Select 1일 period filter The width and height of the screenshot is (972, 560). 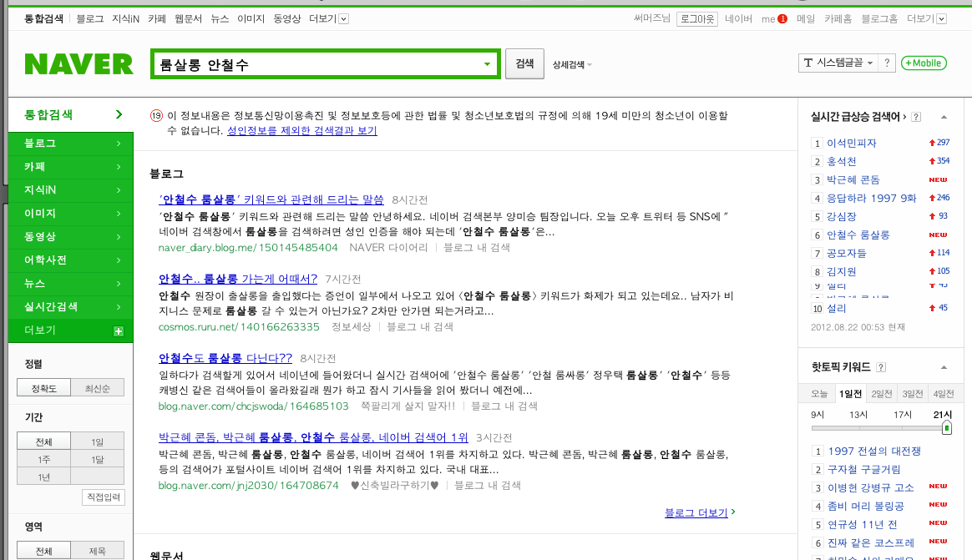98,441
